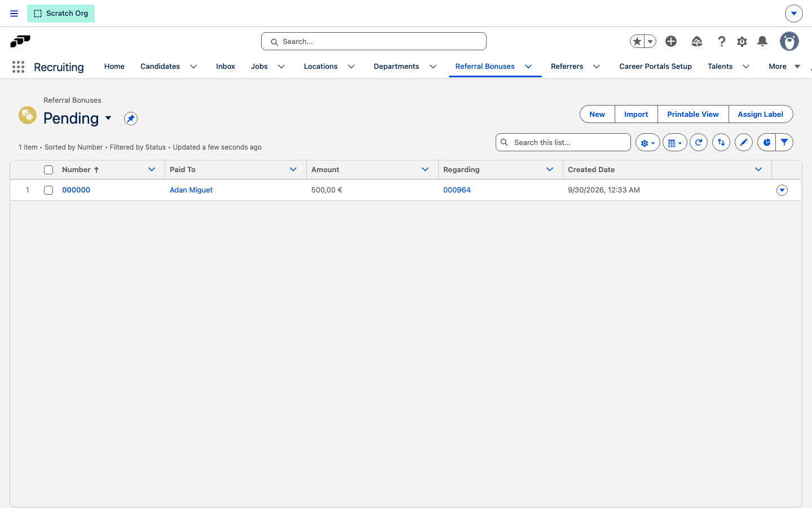Expand the Jobs tab chevron
The height and width of the screenshot is (508, 812).
pos(281,67)
